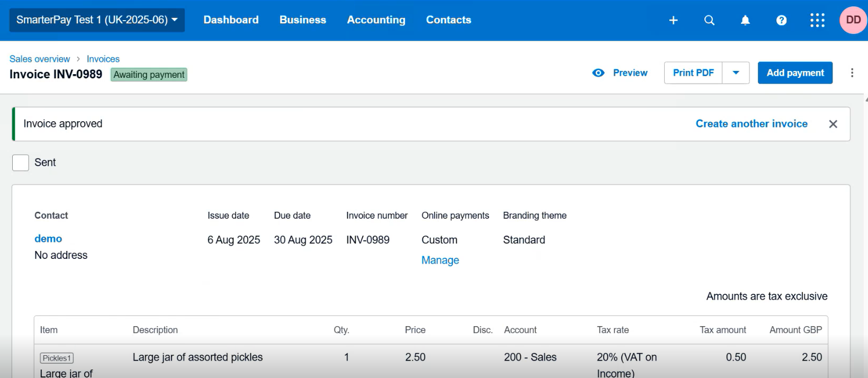868x378 pixels.
Task: Dismiss the Invoice approved banner
Action: 833,124
